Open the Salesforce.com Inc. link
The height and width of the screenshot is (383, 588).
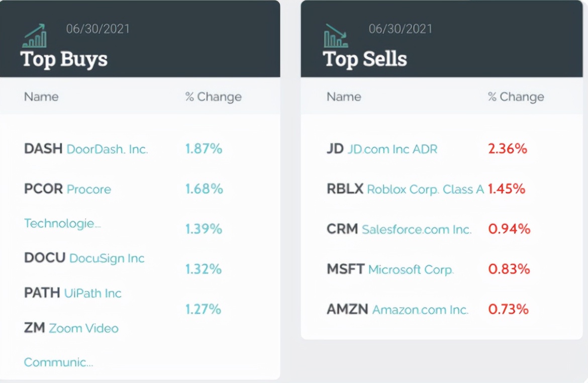tap(417, 229)
